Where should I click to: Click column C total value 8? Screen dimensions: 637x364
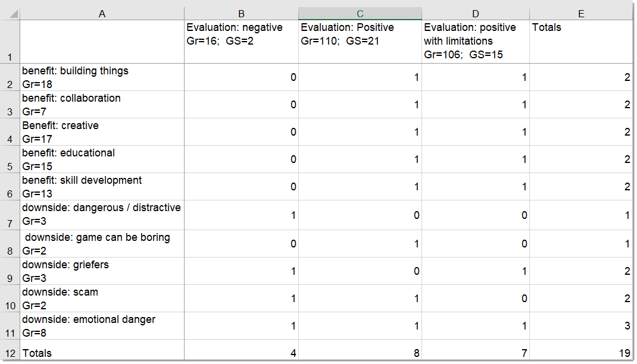(360, 350)
